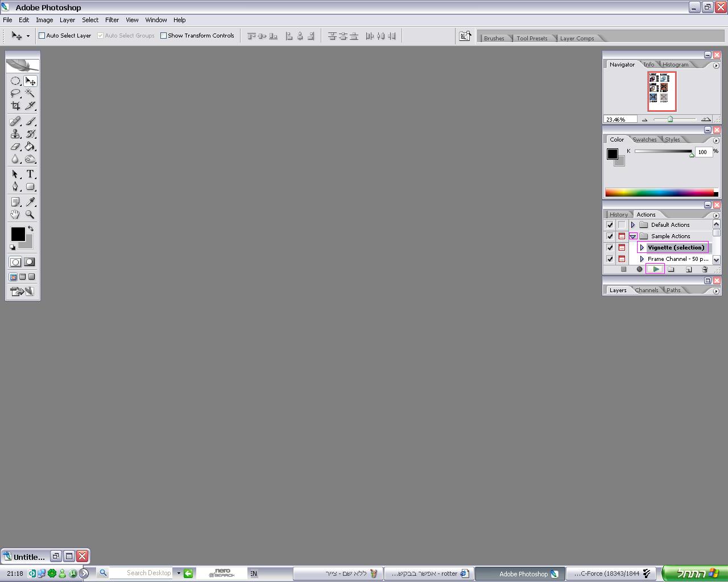This screenshot has width=728, height=582.
Task: Click the Lasso tool
Action: [x=15, y=93]
